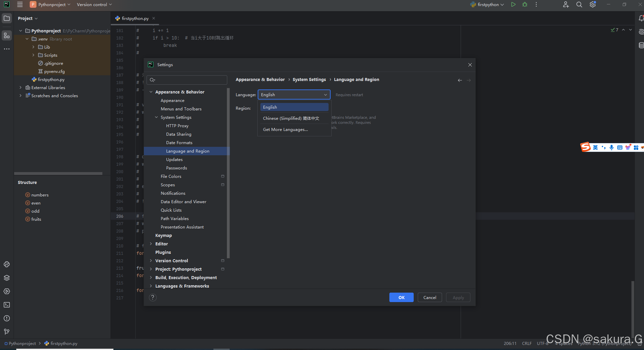Image resolution: width=644 pixels, height=350 pixels.
Task: Click Cancel in the Settings dialog
Action: point(430,297)
